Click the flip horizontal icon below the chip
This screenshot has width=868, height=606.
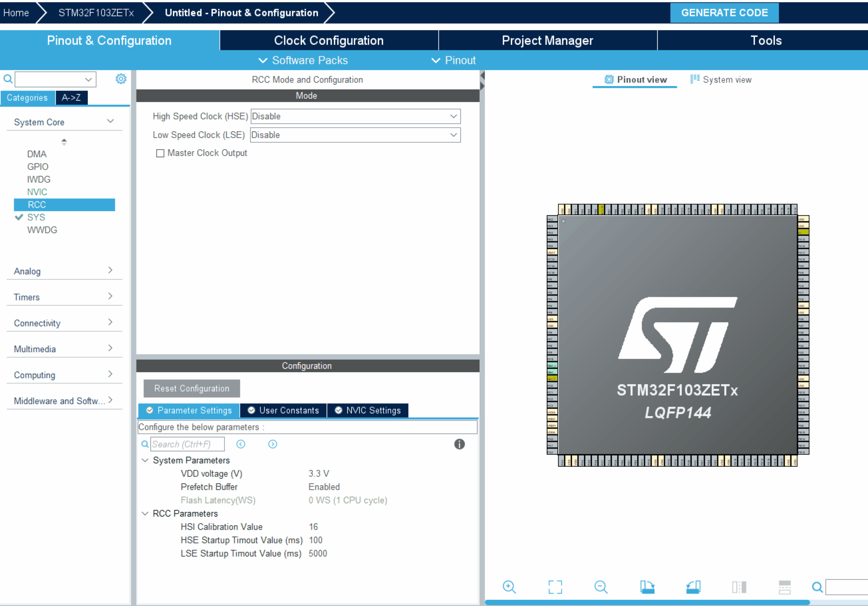click(x=739, y=587)
